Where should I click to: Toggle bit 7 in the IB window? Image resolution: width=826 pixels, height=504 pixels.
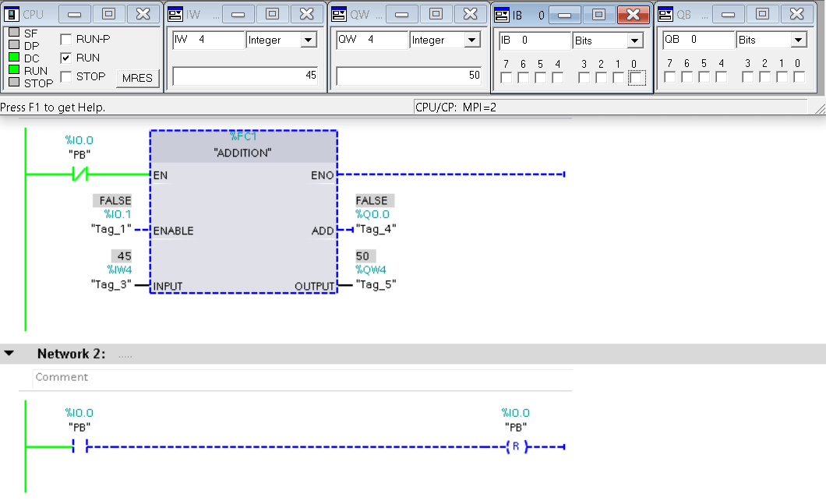tap(507, 78)
